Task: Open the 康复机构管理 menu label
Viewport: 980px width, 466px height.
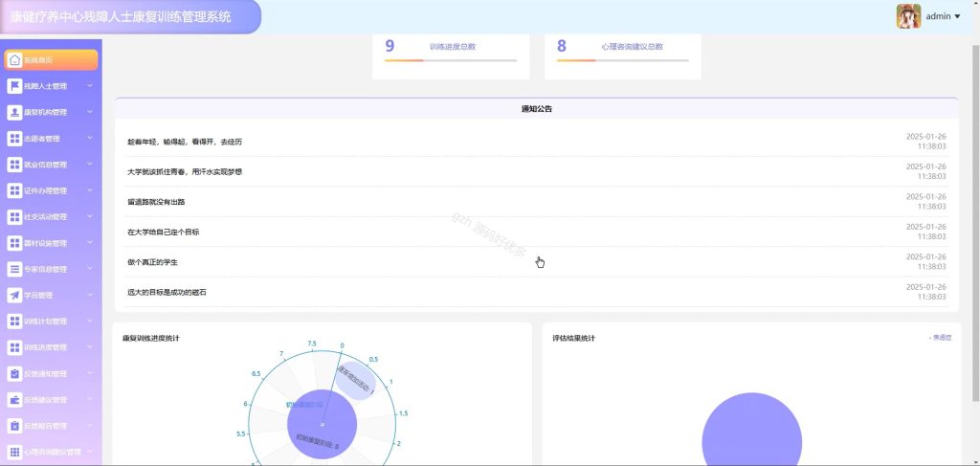Action: click(45, 113)
